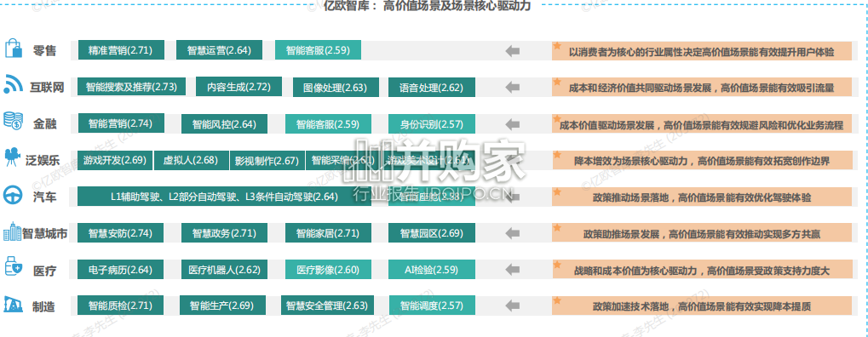Click the 泛娱乐 industry label
This screenshot has height=337, width=868.
coord(43,161)
